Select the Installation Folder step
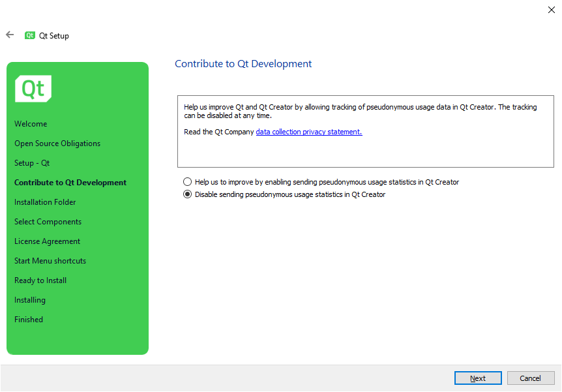The width and height of the screenshot is (562, 392). pyautogui.click(x=45, y=202)
